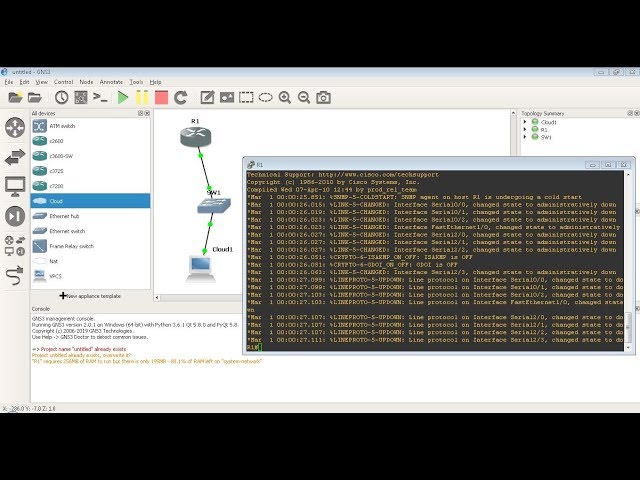
Task: Select the R1 router node on canvas
Action: pos(196,137)
